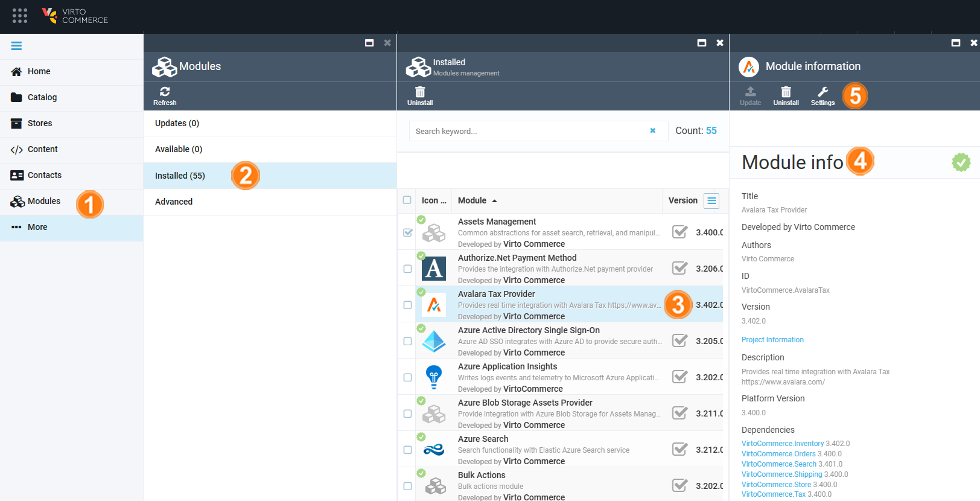Check Azure Application Insights row checkbox
The image size is (980, 501).
(x=407, y=377)
